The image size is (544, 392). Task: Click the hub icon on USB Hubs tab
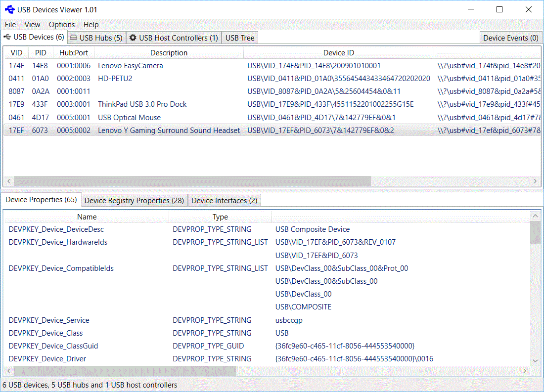(74, 37)
